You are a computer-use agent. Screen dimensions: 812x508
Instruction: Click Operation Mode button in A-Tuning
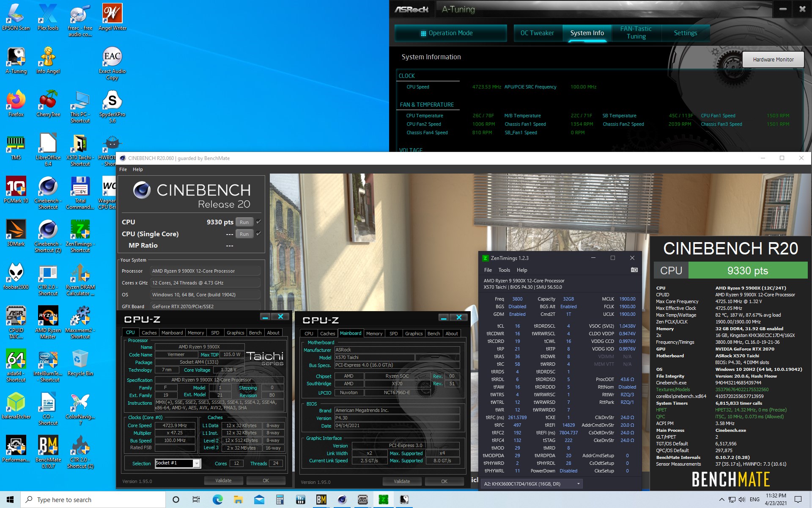[450, 33]
